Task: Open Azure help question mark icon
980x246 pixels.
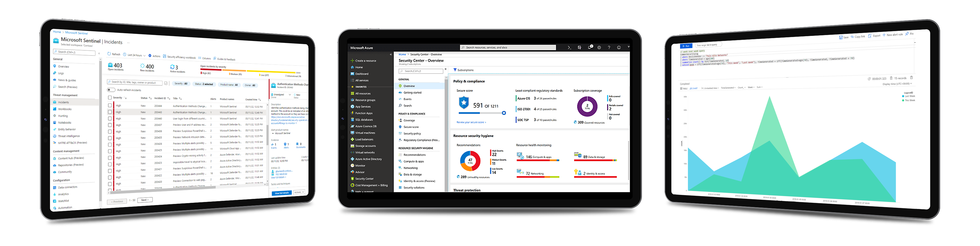Action: [609, 47]
